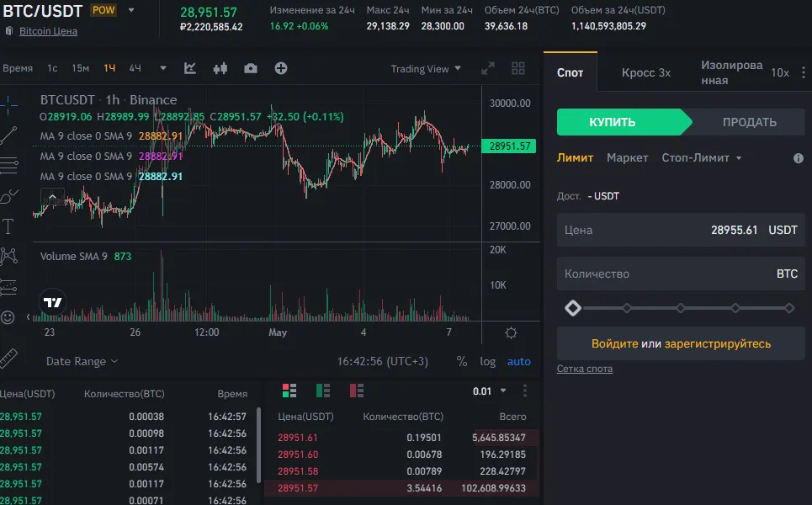Screen dimensions: 812x505
Task: Click the Войдите login link
Action: coord(615,344)
